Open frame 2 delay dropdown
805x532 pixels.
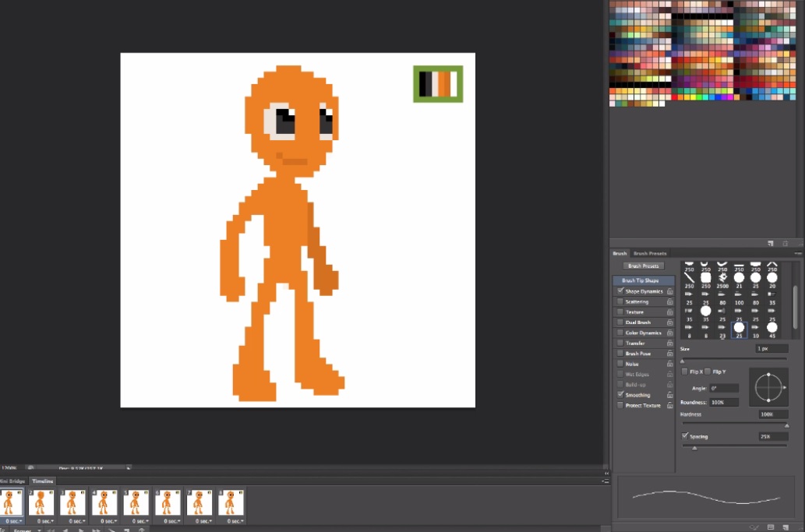click(45, 521)
